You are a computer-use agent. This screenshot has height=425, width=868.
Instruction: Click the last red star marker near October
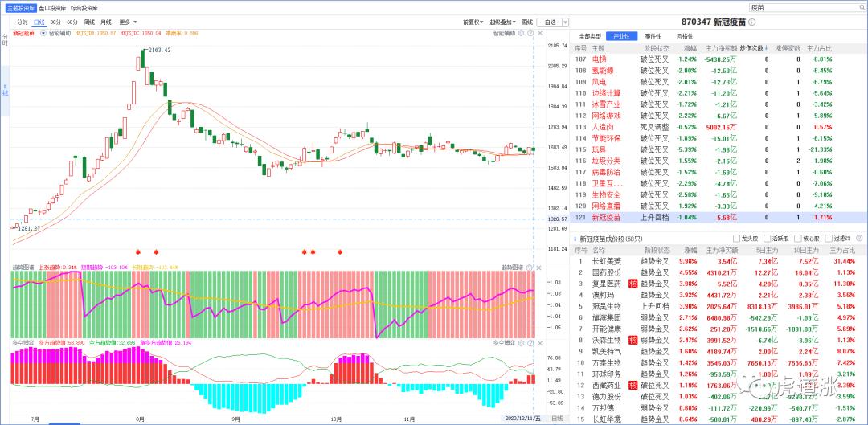[x=340, y=252]
